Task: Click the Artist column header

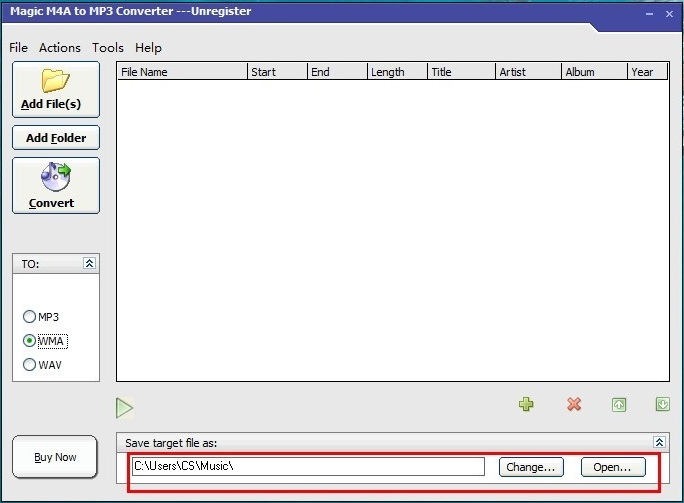Action: (x=528, y=72)
